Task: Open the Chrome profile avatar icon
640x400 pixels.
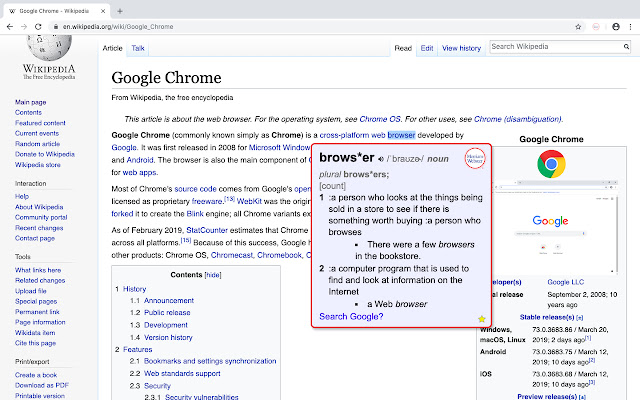Action: [x=616, y=27]
